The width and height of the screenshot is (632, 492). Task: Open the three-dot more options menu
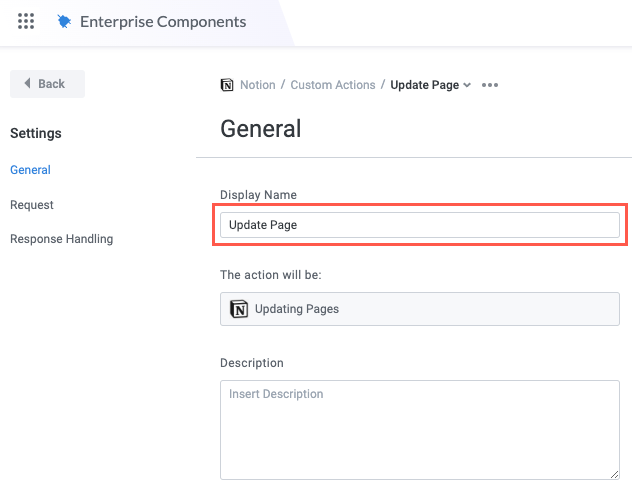click(x=489, y=85)
